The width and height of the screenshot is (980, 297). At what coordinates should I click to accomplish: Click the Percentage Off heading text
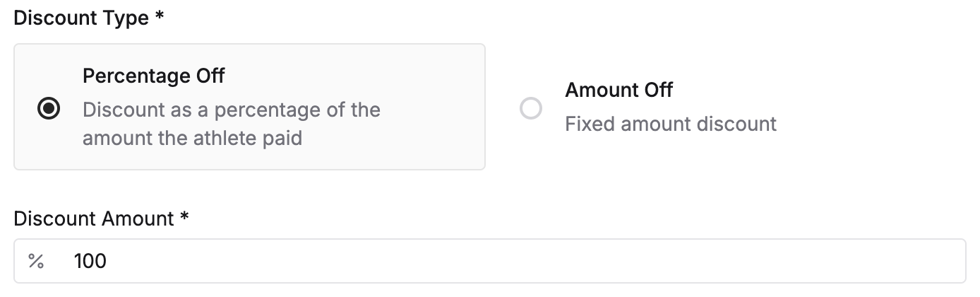coord(153,76)
